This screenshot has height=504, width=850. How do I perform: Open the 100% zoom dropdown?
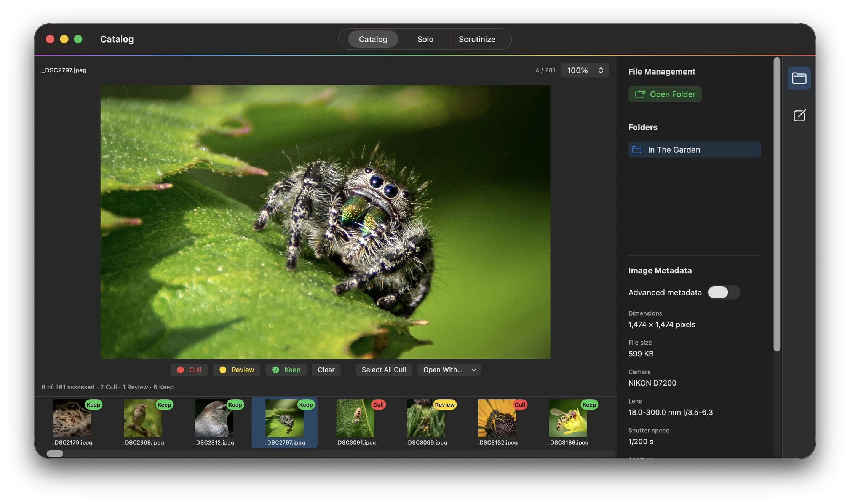coord(585,70)
